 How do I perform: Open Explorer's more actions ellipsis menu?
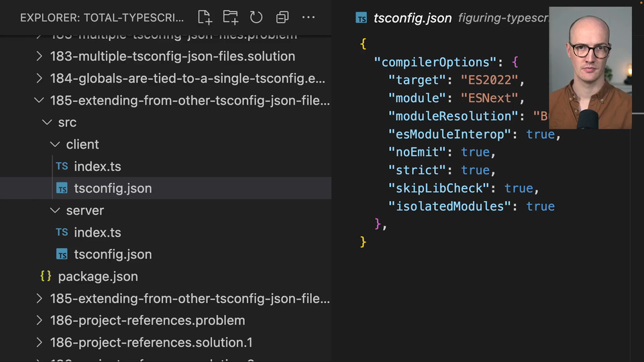pos(309,17)
